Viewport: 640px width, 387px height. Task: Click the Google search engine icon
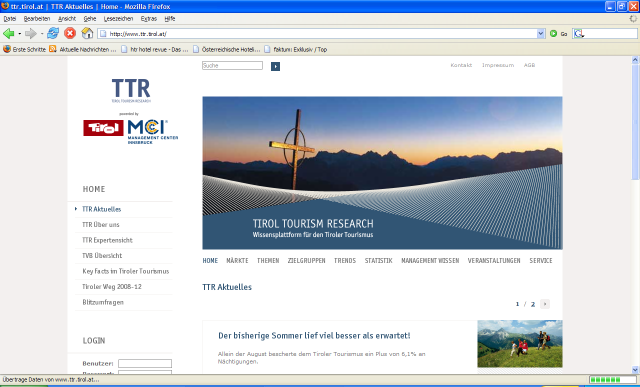(x=578, y=34)
